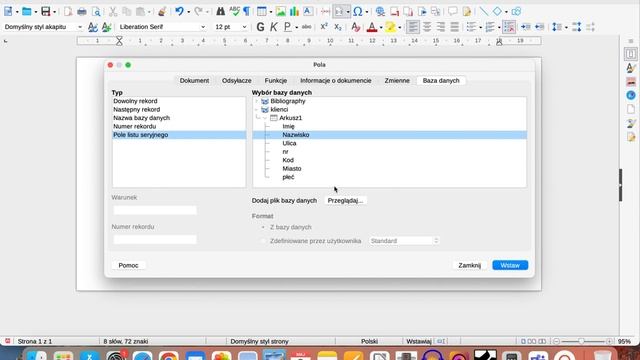This screenshot has height=360, width=640.
Task: Apply red font color swatch
Action: (x=372, y=27)
